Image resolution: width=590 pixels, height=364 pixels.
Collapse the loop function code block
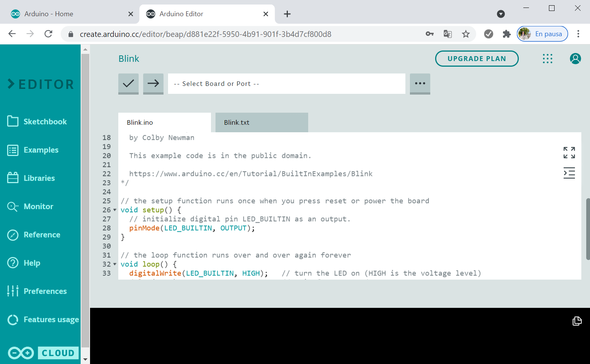115,264
